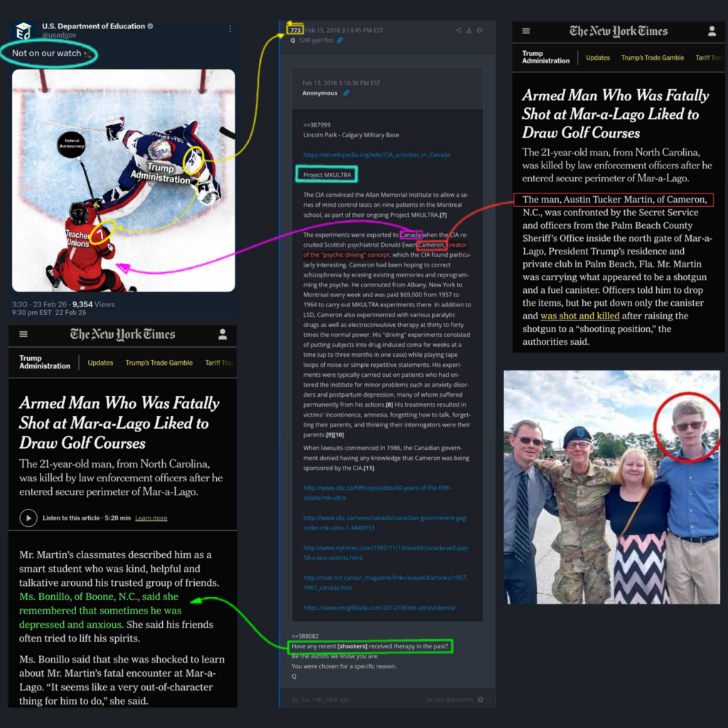
Task: Click the user account icon in the bottom-left NYT header
Action: click(x=223, y=334)
